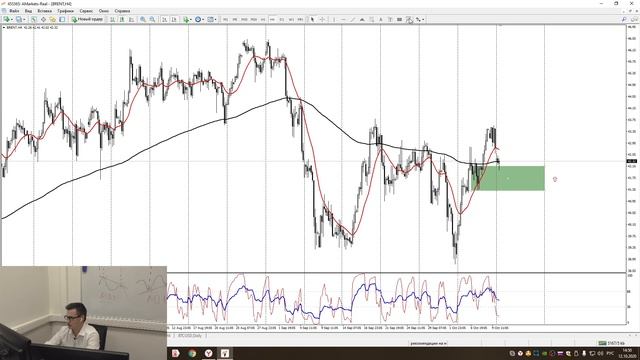Click the MetaTrader taskbar icon
640x360 pixels.
(225, 353)
